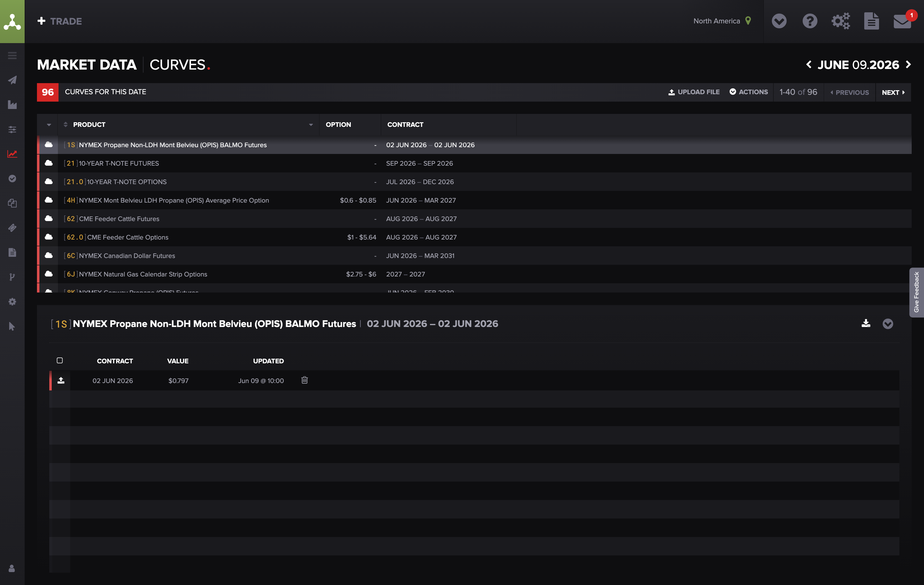Open the hamburger menu in sidebar
The width and height of the screenshot is (924, 585).
(12, 56)
